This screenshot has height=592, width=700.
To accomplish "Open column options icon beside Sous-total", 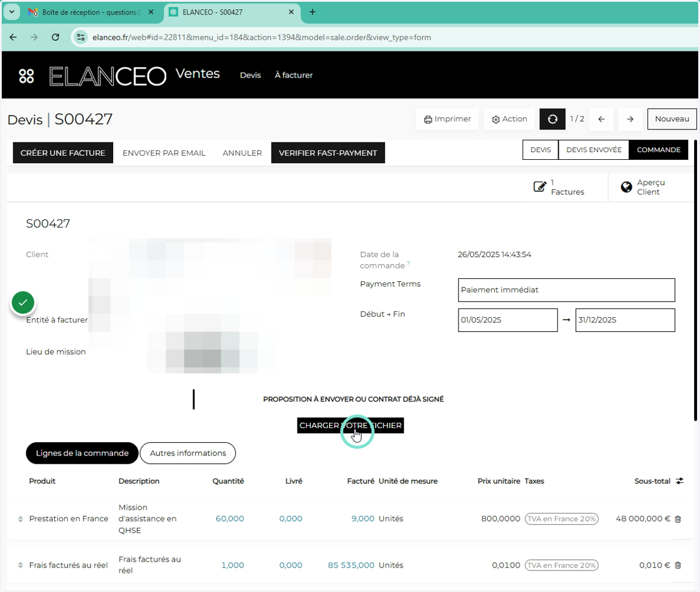I will (680, 481).
